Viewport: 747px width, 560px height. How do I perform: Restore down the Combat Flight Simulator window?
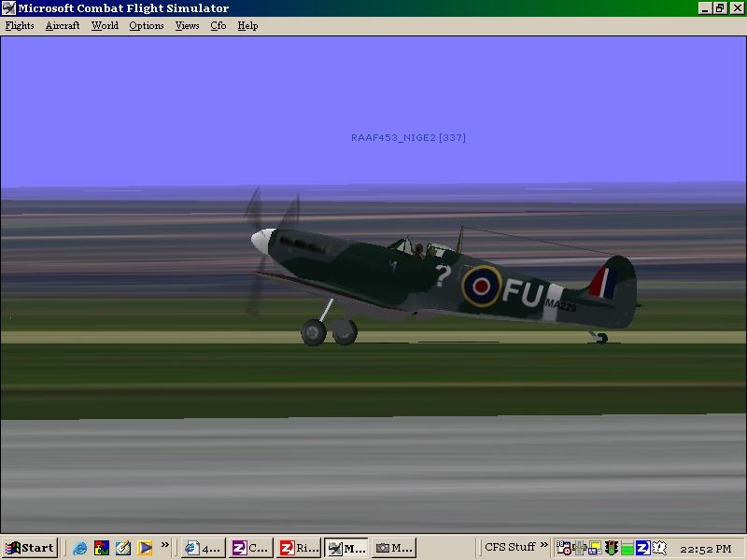720,8
